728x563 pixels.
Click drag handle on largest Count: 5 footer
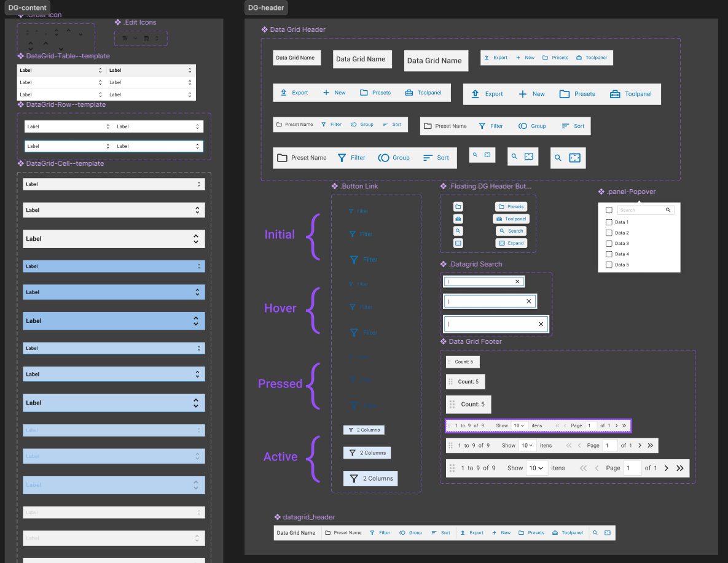click(x=452, y=404)
